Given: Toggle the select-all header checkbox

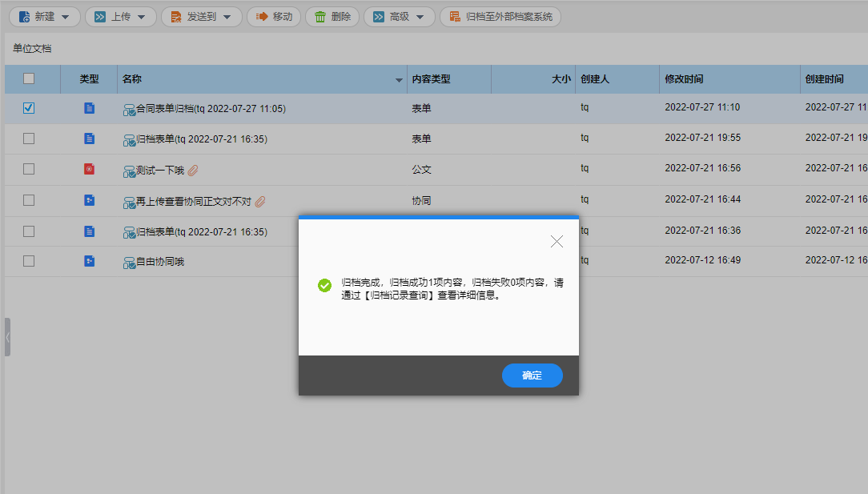Looking at the screenshot, I should 29,78.
